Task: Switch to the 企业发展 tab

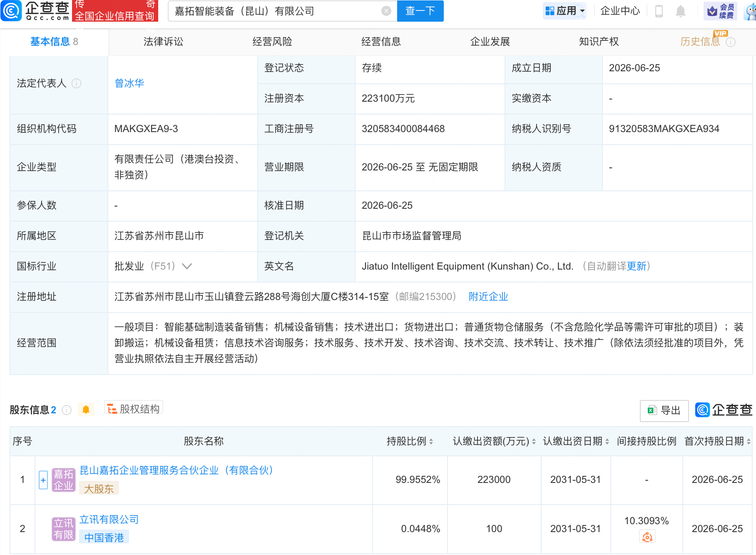Action: tap(490, 42)
